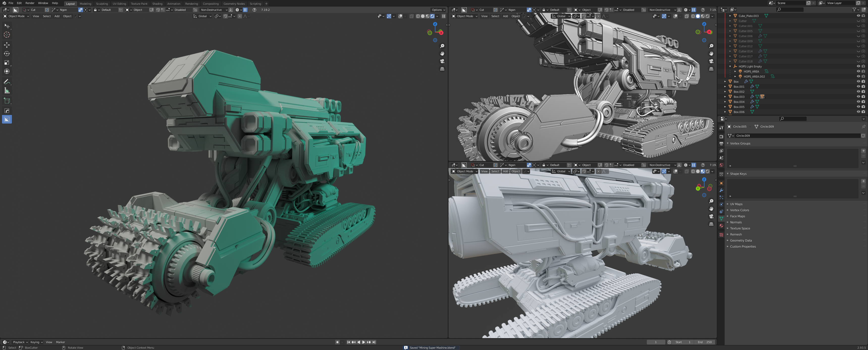Select the Measure tool in left toolbar
This screenshot has width=868, height=350.
[7, 90]
